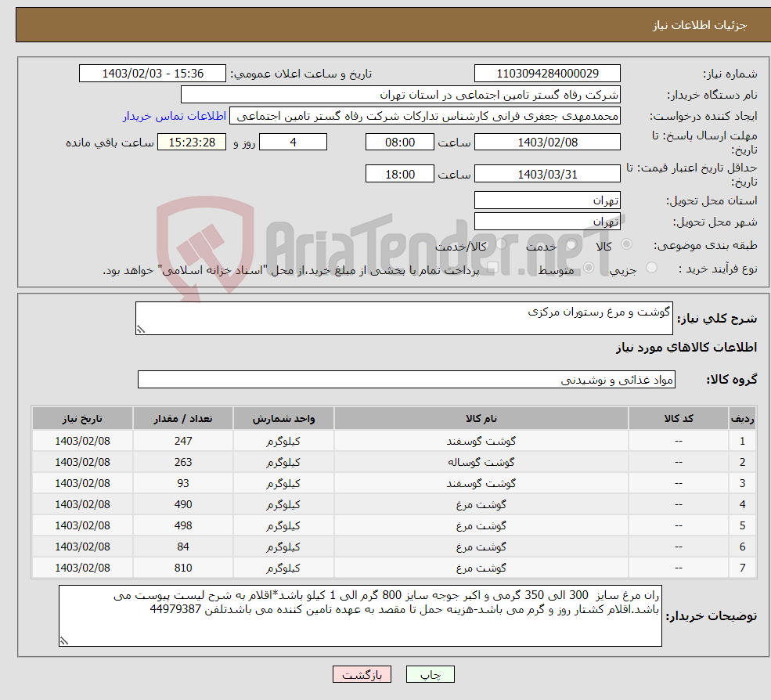
Task: Select the متوسط purchase type radio
Action: point(589,268)
